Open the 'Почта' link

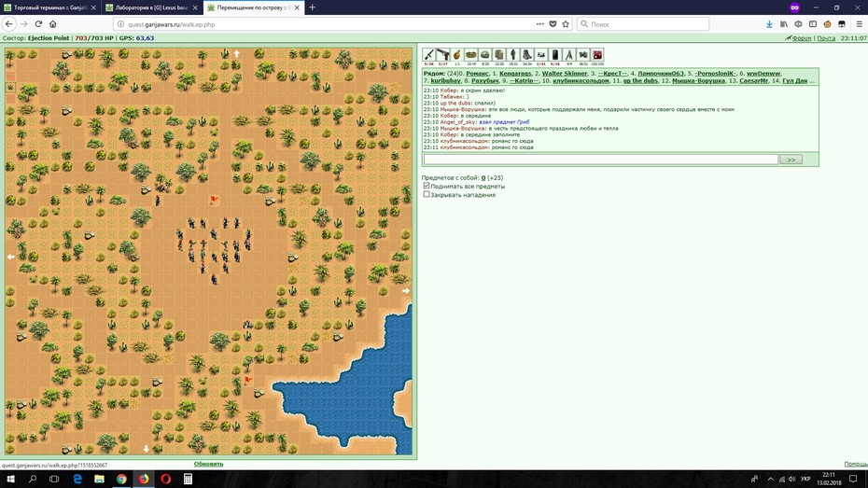point(826,38)
